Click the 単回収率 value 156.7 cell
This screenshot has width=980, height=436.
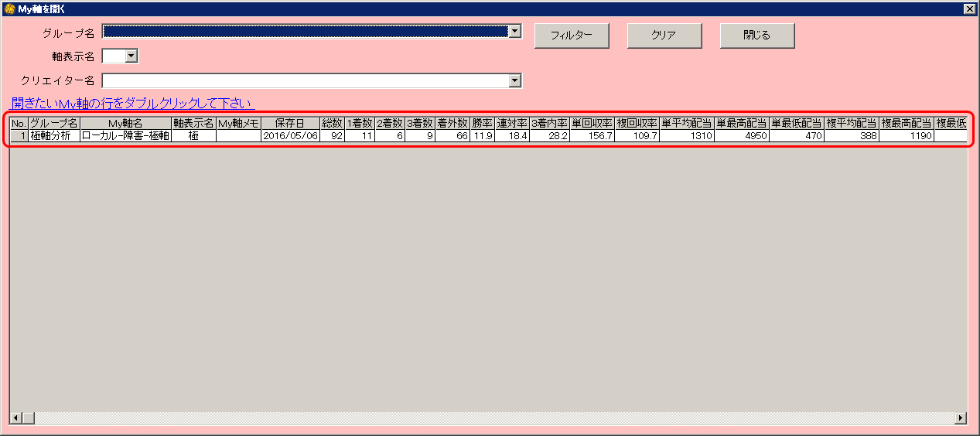tap(592, 135)
